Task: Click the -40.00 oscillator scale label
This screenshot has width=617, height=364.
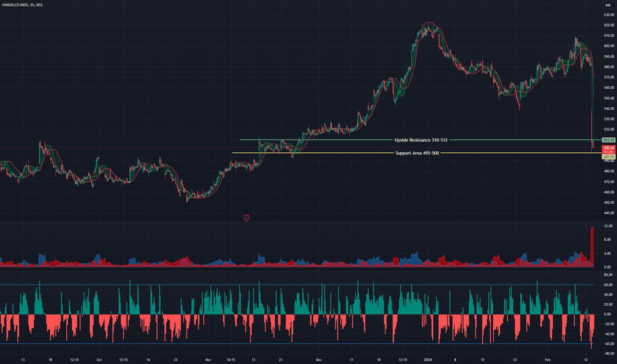Action: tap(609, 334)
